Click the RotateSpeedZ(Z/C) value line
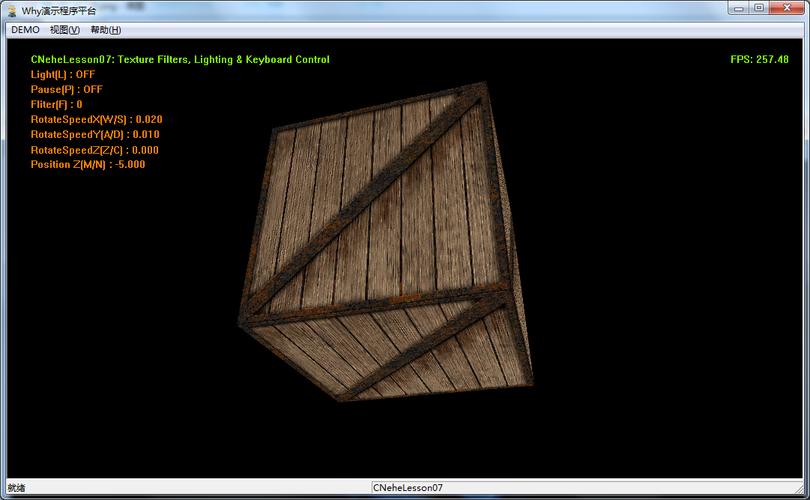 click(94, 150)
